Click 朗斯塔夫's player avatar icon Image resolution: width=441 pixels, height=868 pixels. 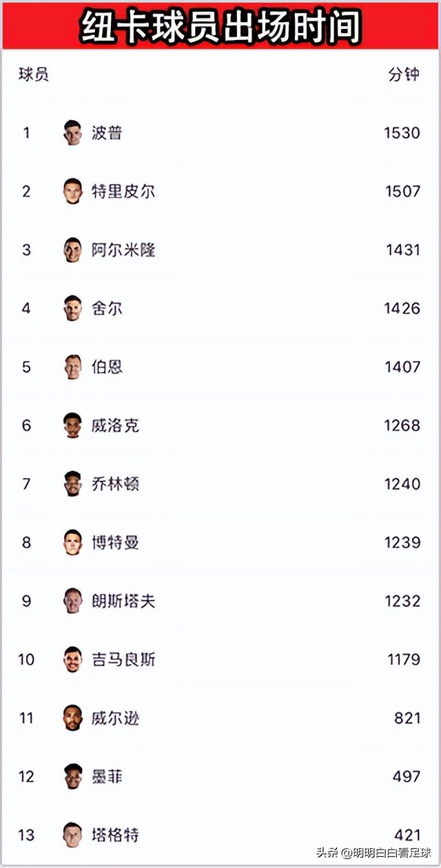[72, 601]
